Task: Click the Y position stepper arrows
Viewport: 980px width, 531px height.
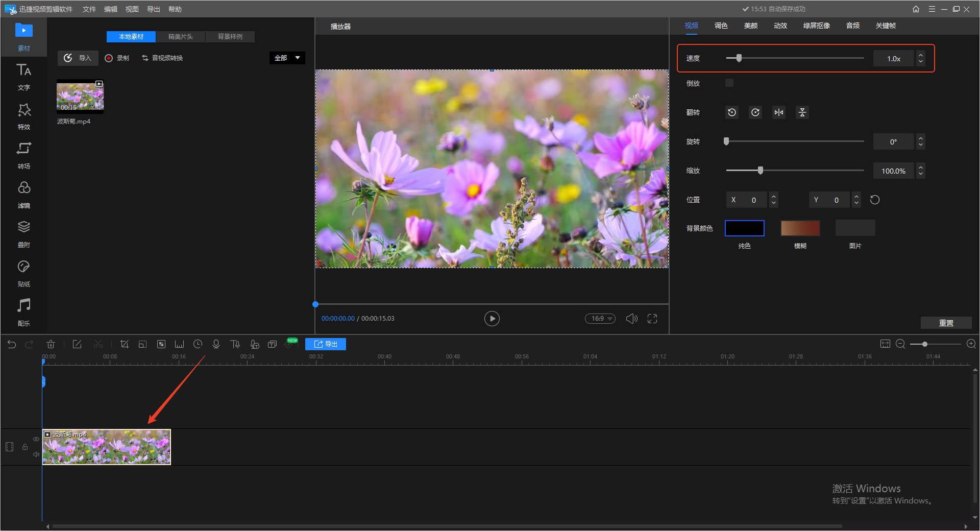Action: point(856,200)
